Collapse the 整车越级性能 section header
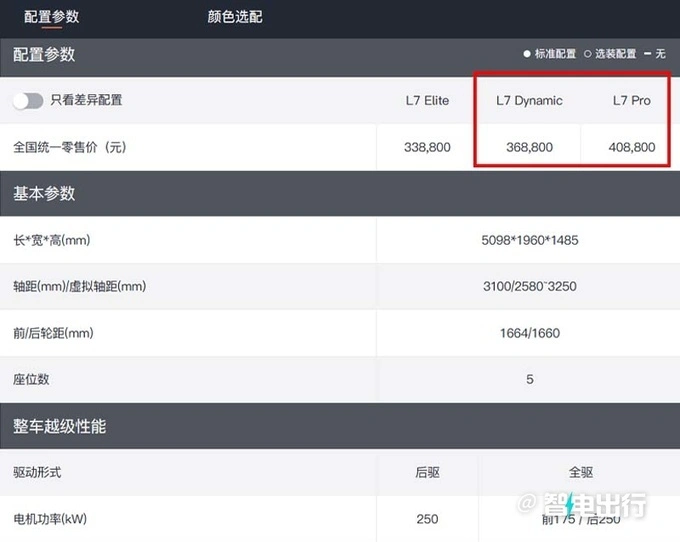Screen dimensions: 680x542 coord(58,426)
